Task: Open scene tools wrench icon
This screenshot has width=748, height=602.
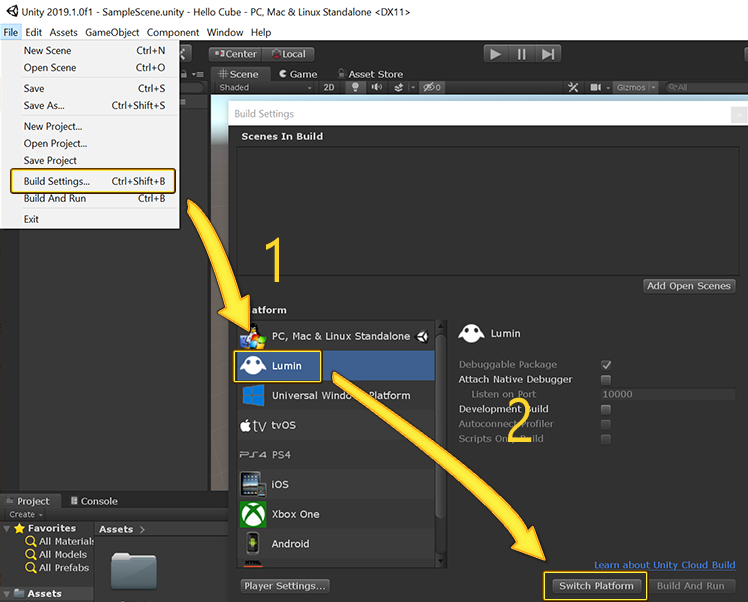Action: click(x=573, y=87)
